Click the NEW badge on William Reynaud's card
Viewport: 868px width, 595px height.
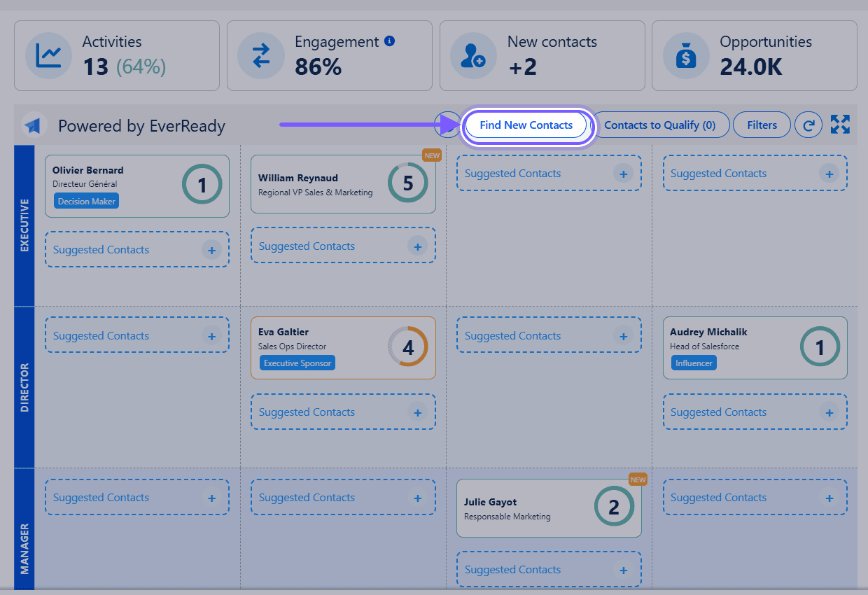[x=432, y=155]
